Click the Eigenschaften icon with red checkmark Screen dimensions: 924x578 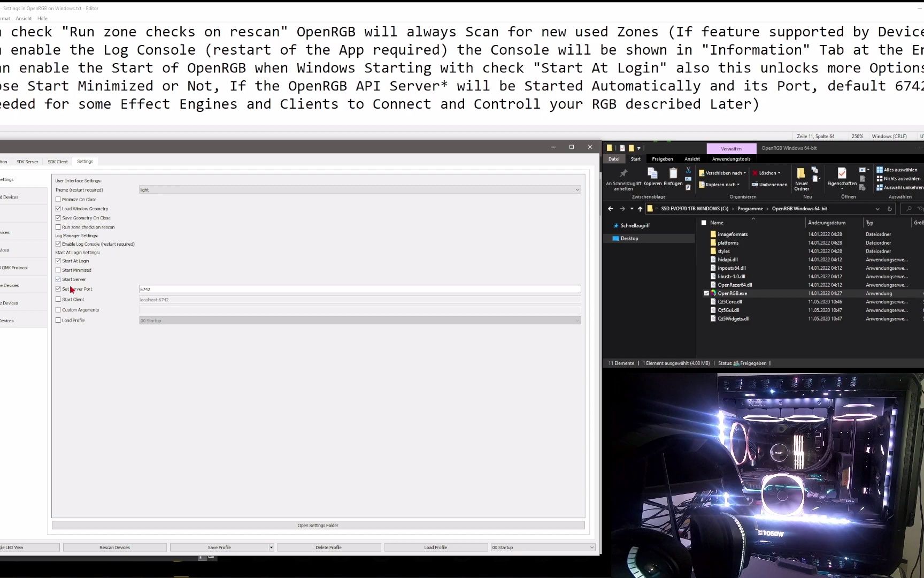(x=842, y=173)
